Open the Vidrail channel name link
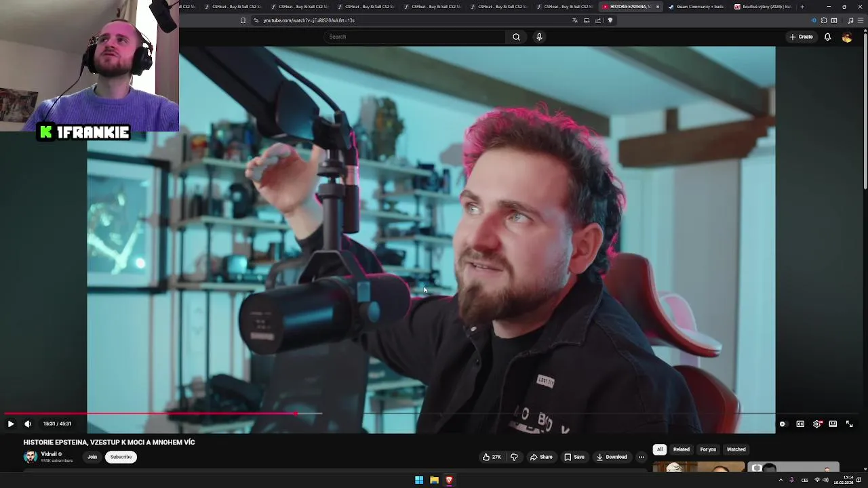The height and width of the screenshot is (488, 868). [x=49, y=454]
